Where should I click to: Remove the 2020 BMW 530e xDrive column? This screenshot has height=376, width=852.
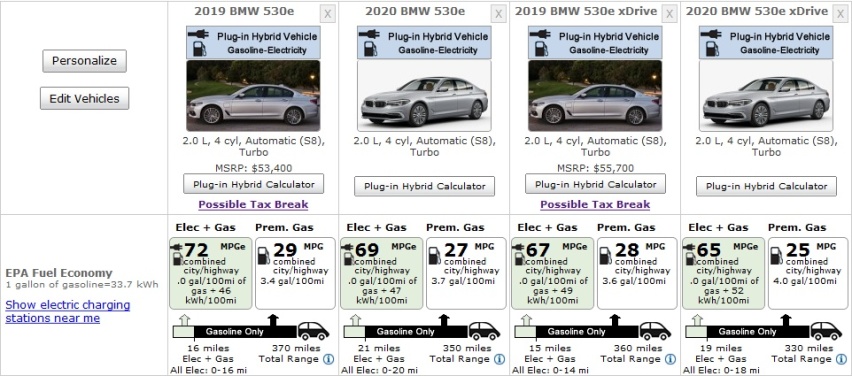point(840,14)
